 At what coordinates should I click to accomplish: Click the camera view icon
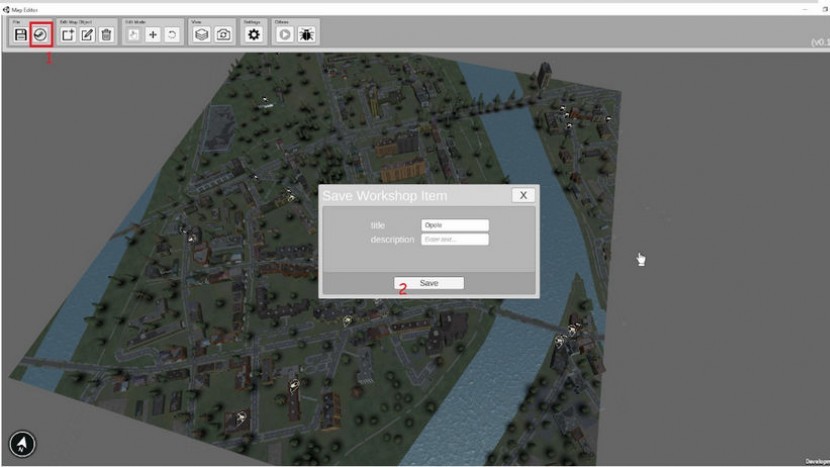pyautogui.click(x=224, y=34)
